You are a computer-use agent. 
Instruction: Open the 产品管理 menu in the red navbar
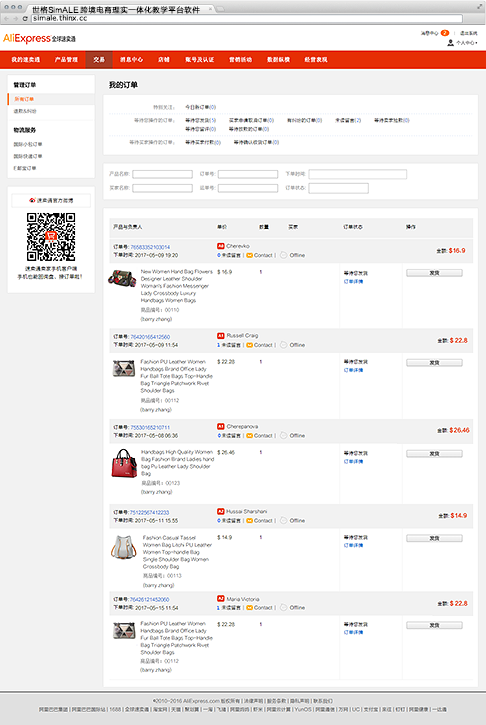click(x=66, y=60)
